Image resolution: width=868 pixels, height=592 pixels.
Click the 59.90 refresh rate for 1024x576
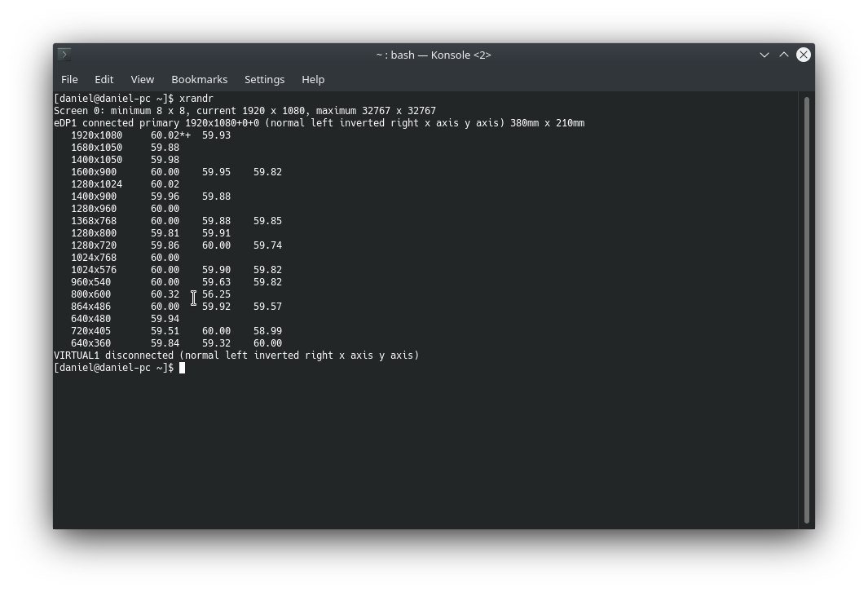point(217,270)
